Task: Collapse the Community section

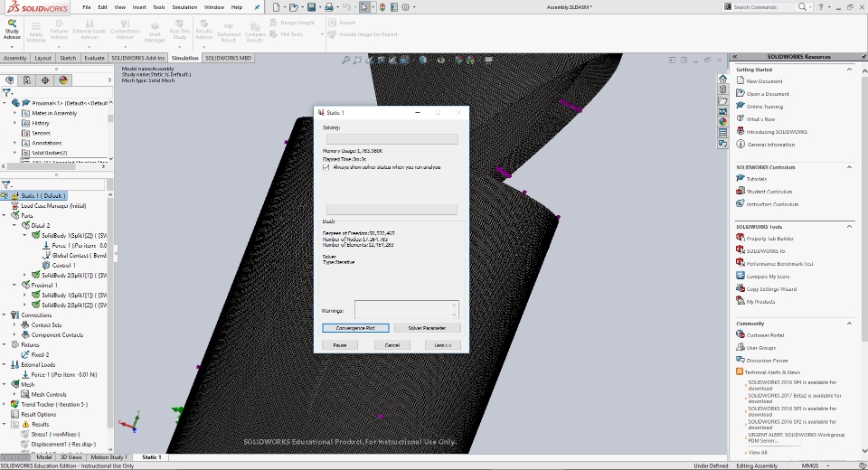Action: (x=849, y=324)
